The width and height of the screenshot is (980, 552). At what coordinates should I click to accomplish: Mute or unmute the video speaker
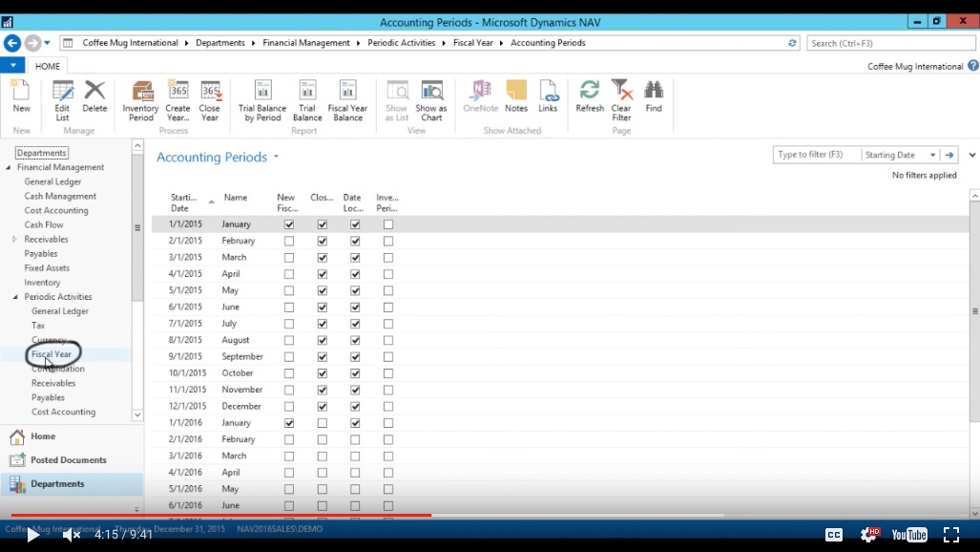[x=72, y=535]
